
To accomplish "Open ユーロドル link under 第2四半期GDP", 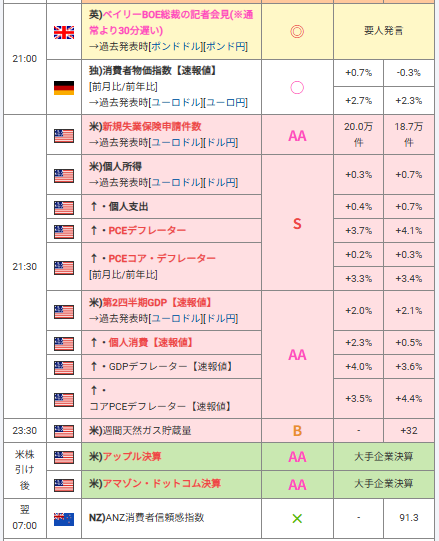I will click(x=176, y=318).
